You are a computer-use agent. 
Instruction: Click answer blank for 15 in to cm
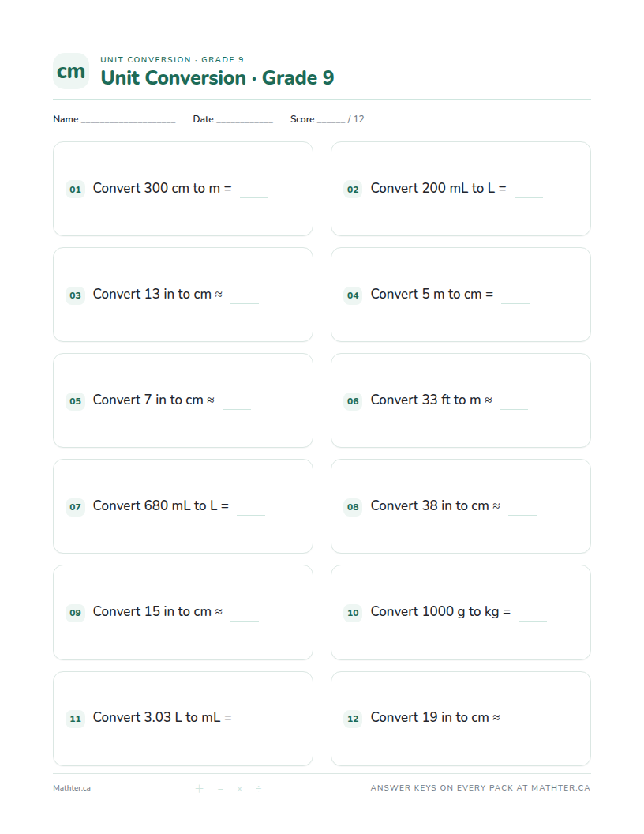[245, 620]
